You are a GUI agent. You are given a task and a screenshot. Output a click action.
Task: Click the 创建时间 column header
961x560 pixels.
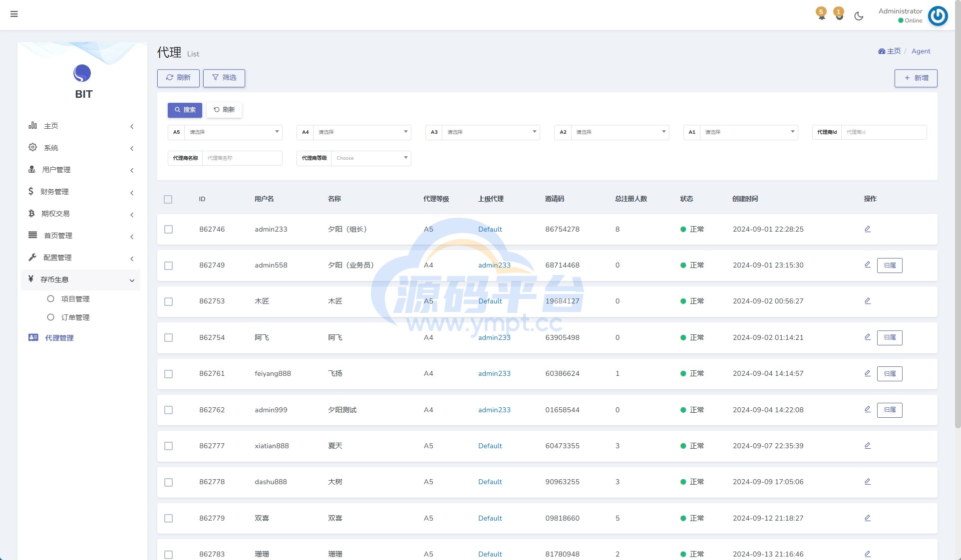tap(745, 199)
